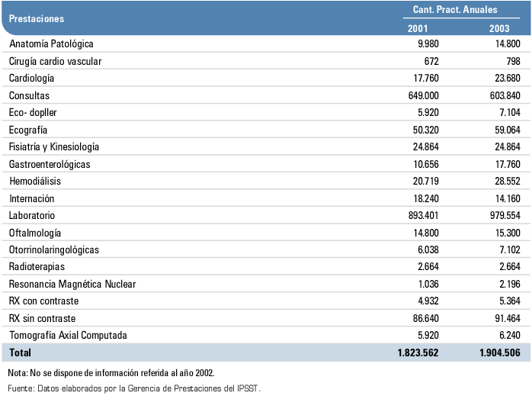This screenshot has height=396, width=532.
Task: Click the Fuente footnote about Gerencia de Prestaciones
Action: [134, 388]
